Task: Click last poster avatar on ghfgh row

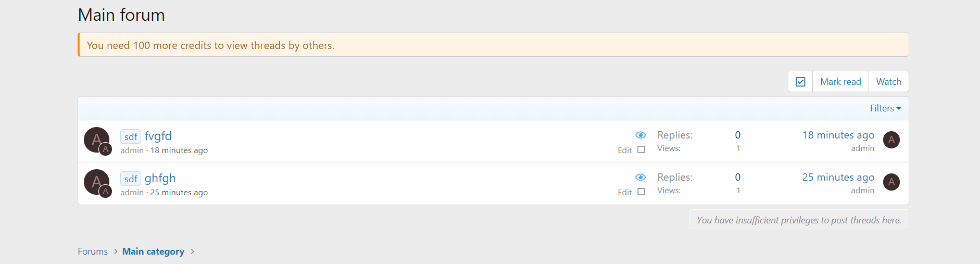Action: pyautogui.click(x=891, y=182)
